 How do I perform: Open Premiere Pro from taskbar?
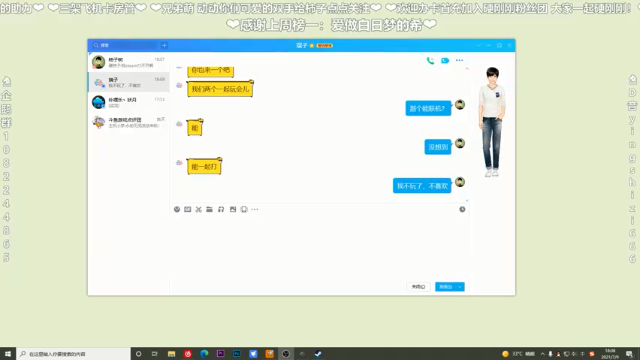[x=220, y=354]
